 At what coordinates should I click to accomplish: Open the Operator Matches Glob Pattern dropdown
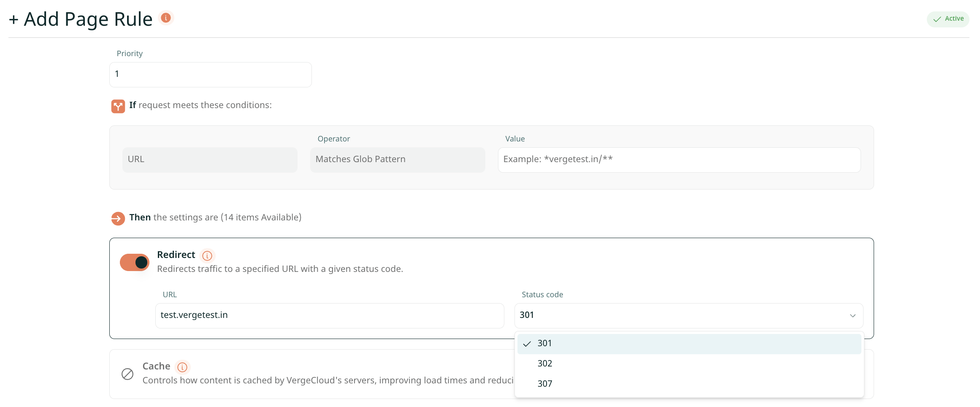click(398, 160)
